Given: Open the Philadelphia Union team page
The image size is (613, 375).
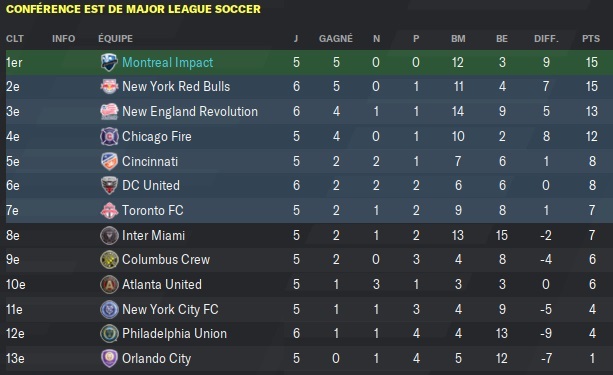Looking at the screenshot, I should [x=174, y=334].
